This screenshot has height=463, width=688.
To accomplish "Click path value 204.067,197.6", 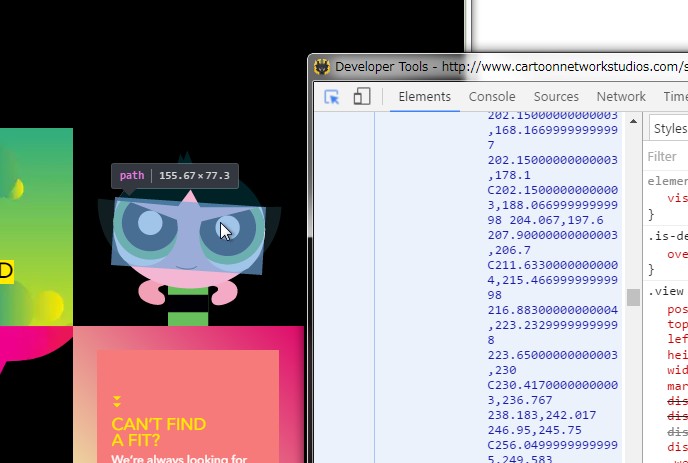I will [x=556, y=220].
